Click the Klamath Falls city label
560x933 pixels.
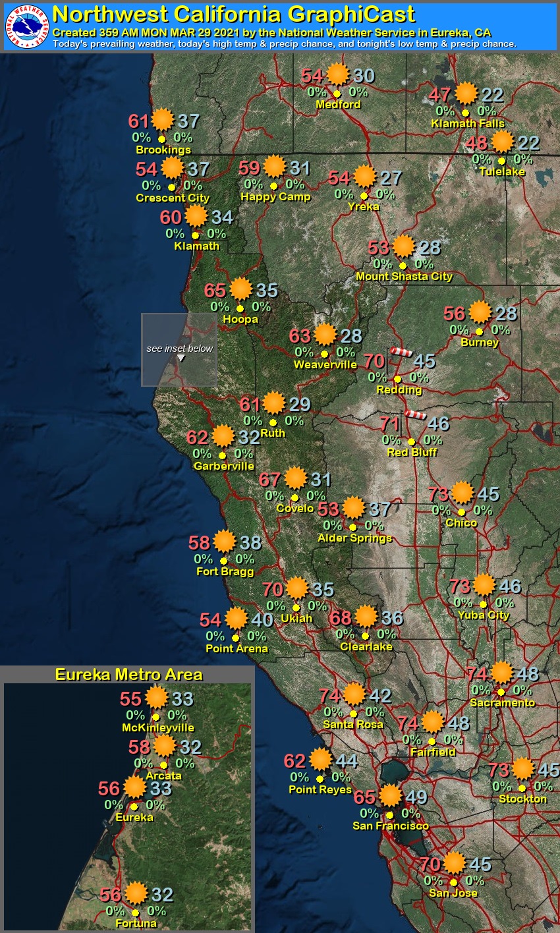click(x=468, y=123)
